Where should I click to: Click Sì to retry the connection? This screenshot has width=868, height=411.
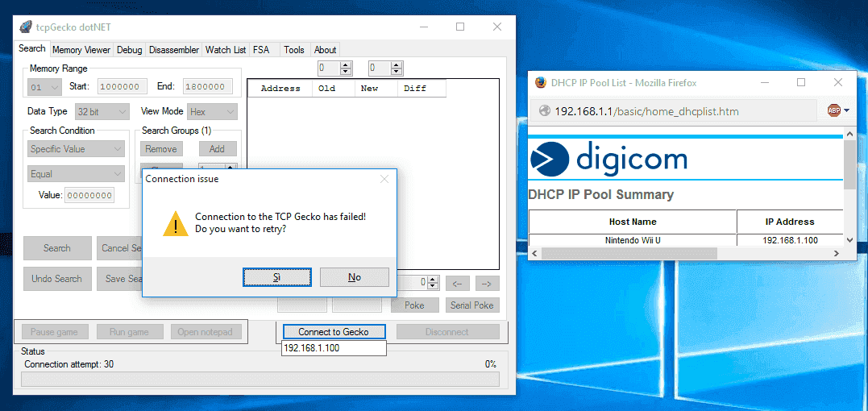tap(276, 277)
